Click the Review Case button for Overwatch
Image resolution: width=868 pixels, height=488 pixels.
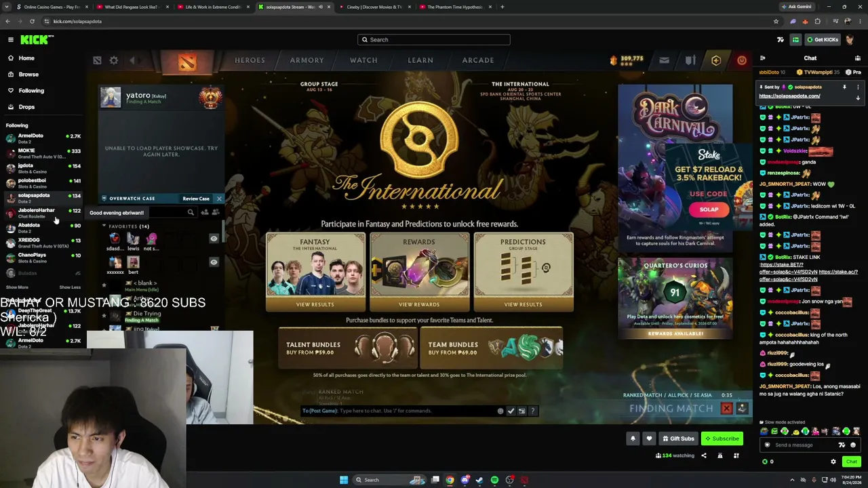click(x=196, y=199)
